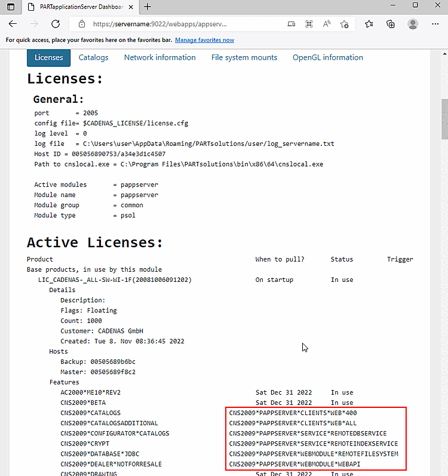Viewport: 448px width, 476px height.
Task: Click CNS2009*PAPPSERVER*CLIENTS*WEB*400 entry
Action: [x=293, y=413]
